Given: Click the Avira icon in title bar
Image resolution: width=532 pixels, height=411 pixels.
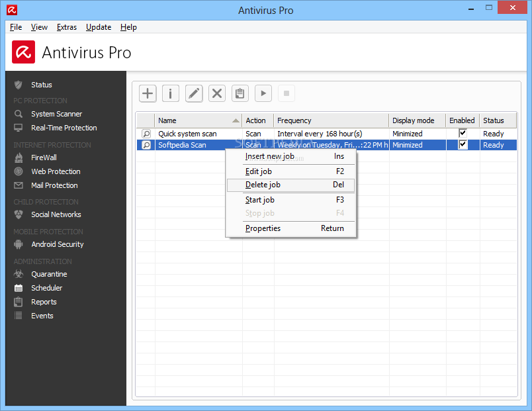Looking at the screenshot, I should click(x=12, y=10).
